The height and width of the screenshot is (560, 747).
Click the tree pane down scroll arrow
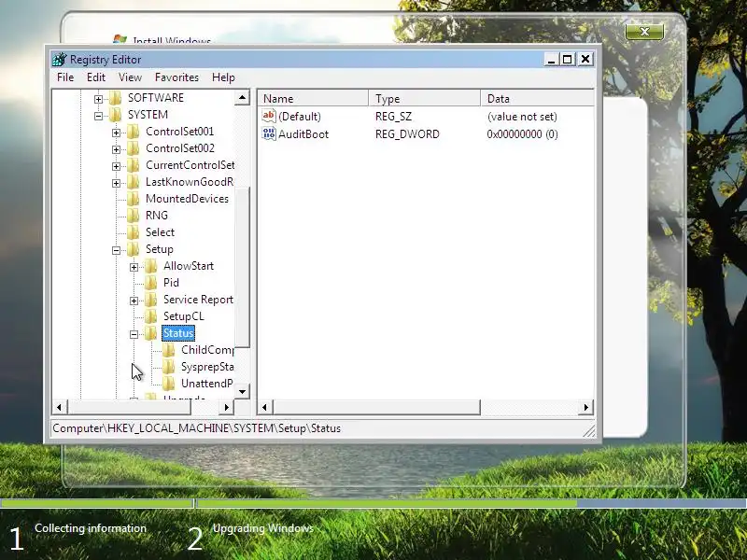tap(242, 391)
